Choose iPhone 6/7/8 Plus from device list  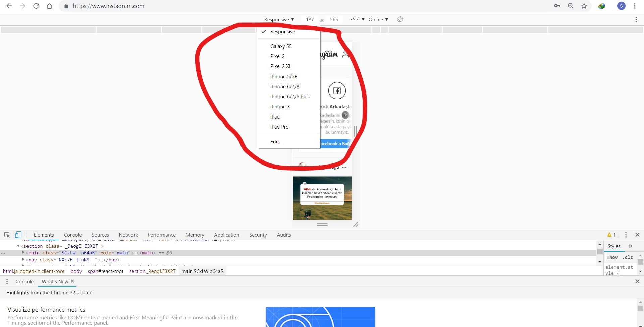click(288, 97)
